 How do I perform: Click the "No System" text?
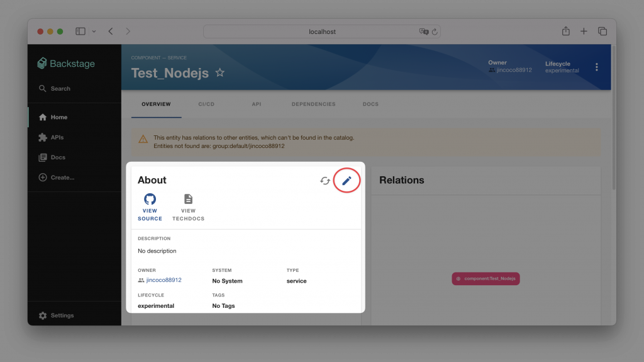coord(227,281)
